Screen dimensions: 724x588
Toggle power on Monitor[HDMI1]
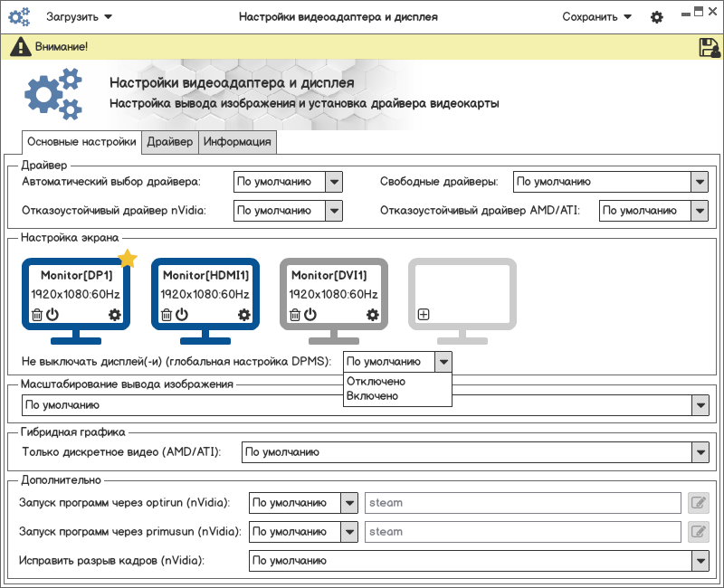coord(182,314)
